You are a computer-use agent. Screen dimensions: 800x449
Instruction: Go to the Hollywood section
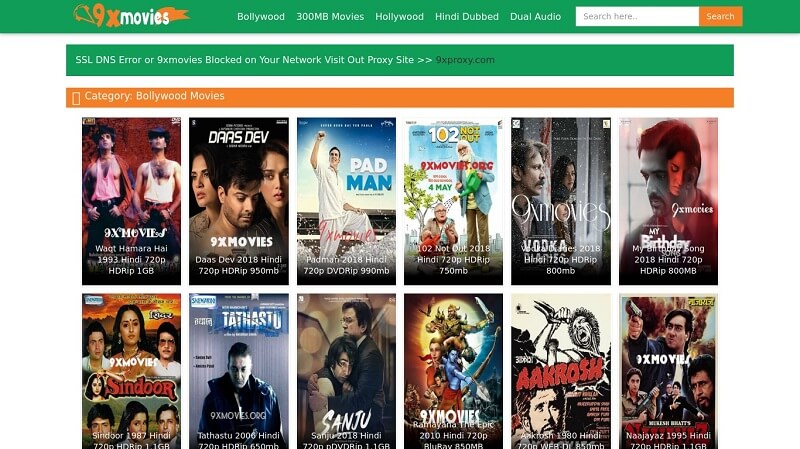click(399, 17)
